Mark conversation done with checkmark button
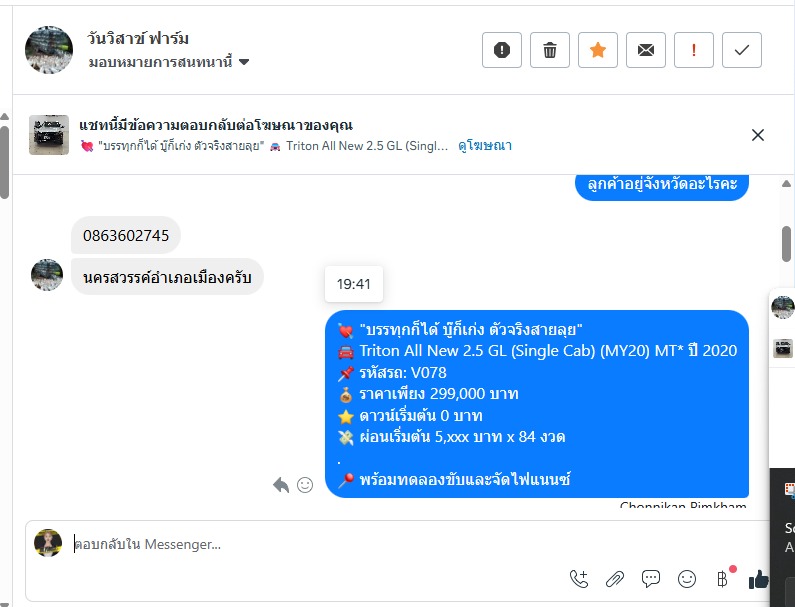 742,50
